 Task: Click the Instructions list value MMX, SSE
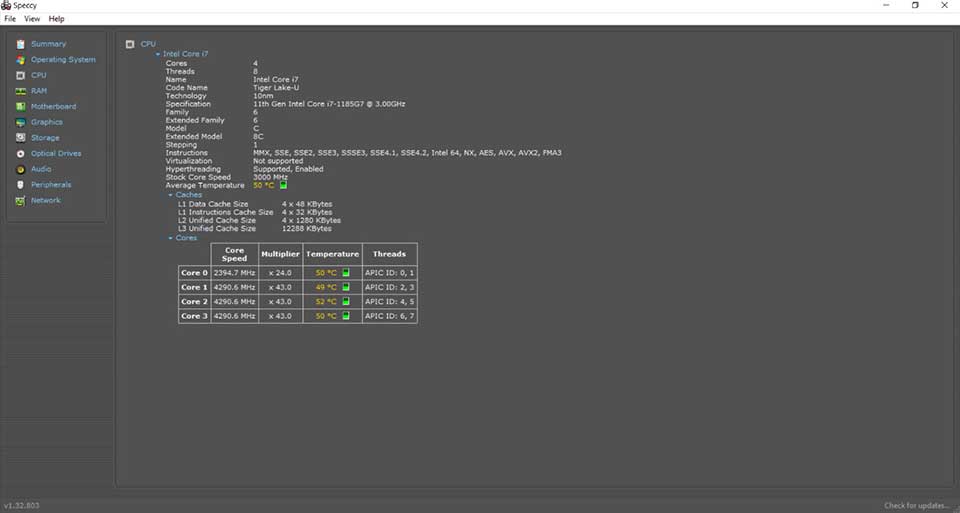coord(407,152)
